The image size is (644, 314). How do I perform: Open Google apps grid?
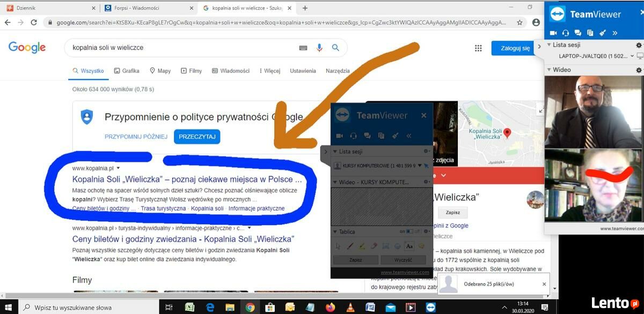(478, 48)
